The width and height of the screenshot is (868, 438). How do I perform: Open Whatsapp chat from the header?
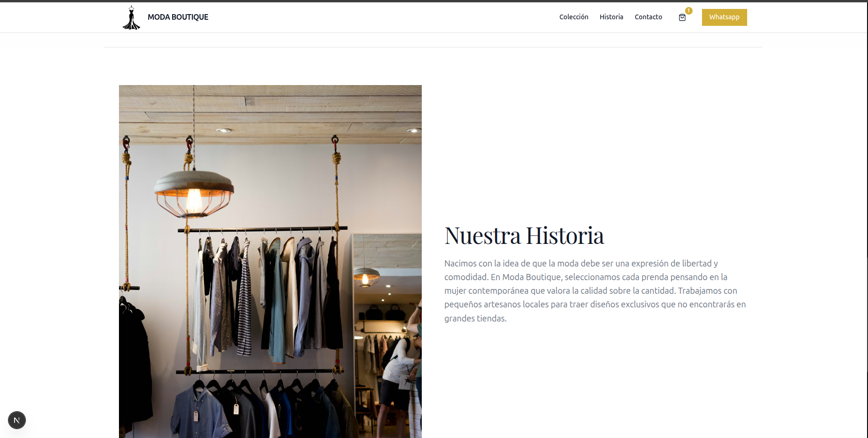(724, 17)
